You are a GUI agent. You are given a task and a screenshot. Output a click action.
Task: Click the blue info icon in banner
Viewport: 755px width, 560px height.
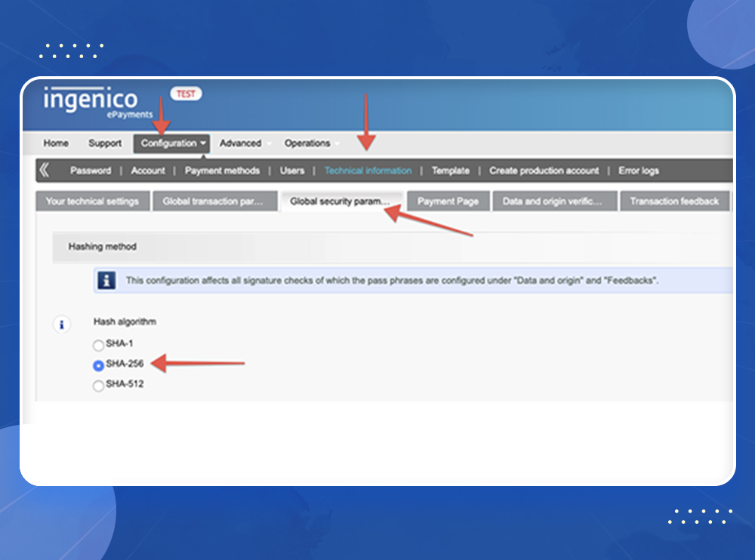108,280
